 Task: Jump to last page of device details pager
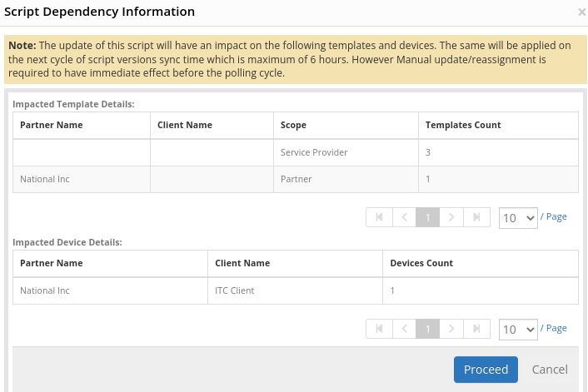pyautogui.click(x=476, y=329)
